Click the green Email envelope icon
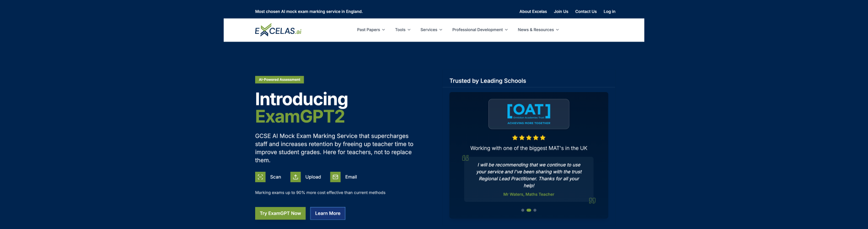 [335, 177]
